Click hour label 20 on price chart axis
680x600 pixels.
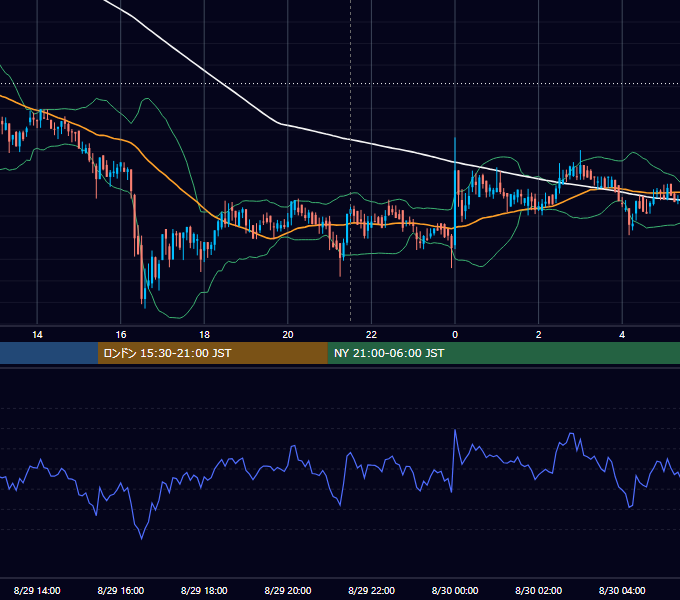click(x=288, y=335)
